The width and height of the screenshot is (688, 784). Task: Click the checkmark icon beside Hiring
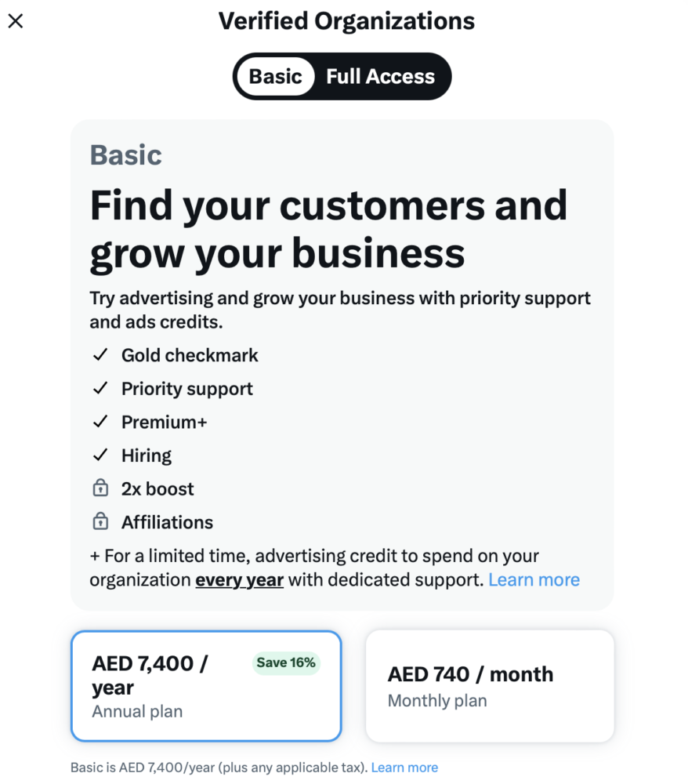(100, 456)
